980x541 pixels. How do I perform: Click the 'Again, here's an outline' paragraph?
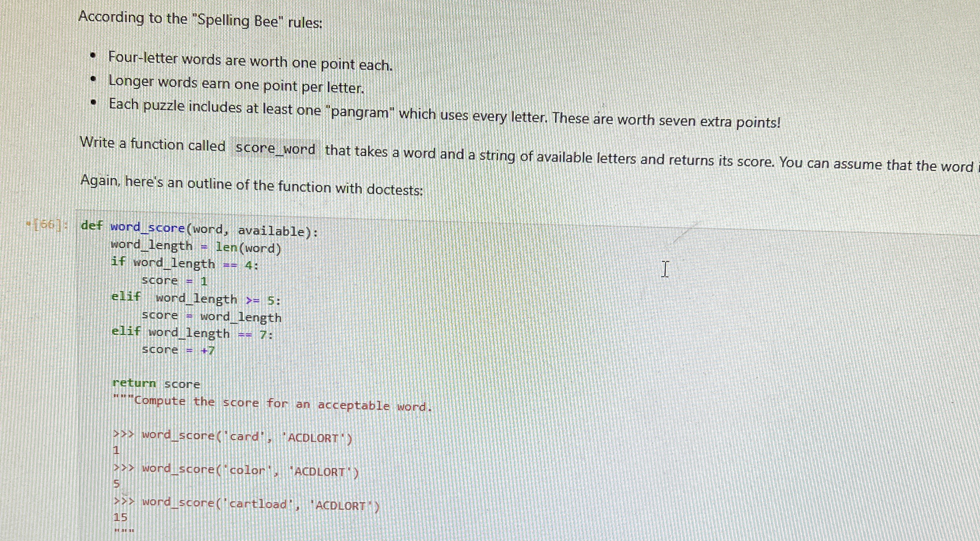tap(252, 186)
